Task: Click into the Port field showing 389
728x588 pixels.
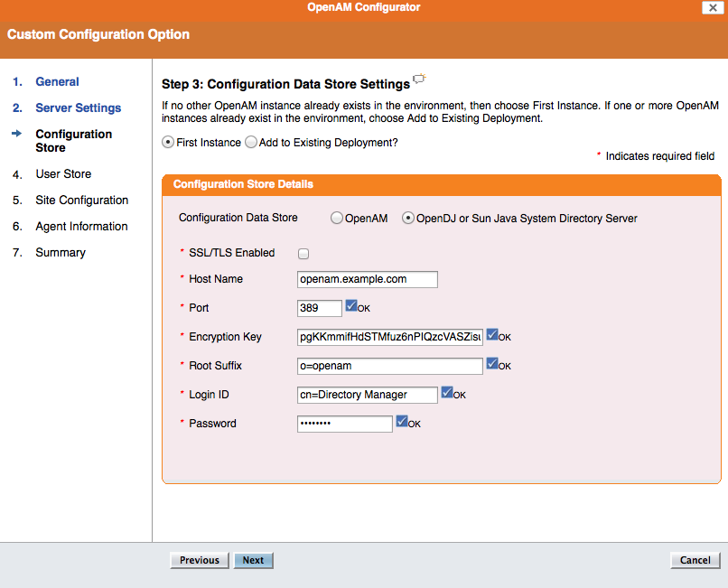Action: (320, 308)
